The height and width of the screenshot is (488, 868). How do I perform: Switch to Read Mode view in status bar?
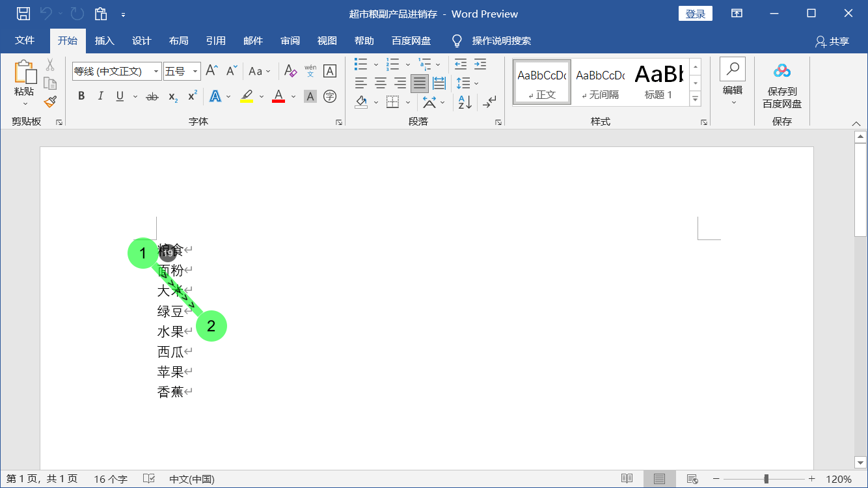[627, 479]
